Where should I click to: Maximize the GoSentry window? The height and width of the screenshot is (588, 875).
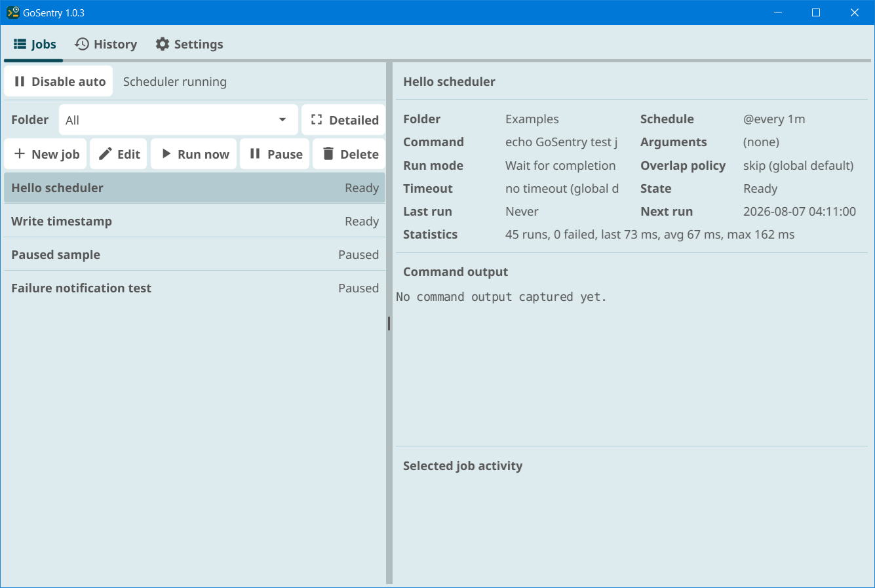[816, 12]
